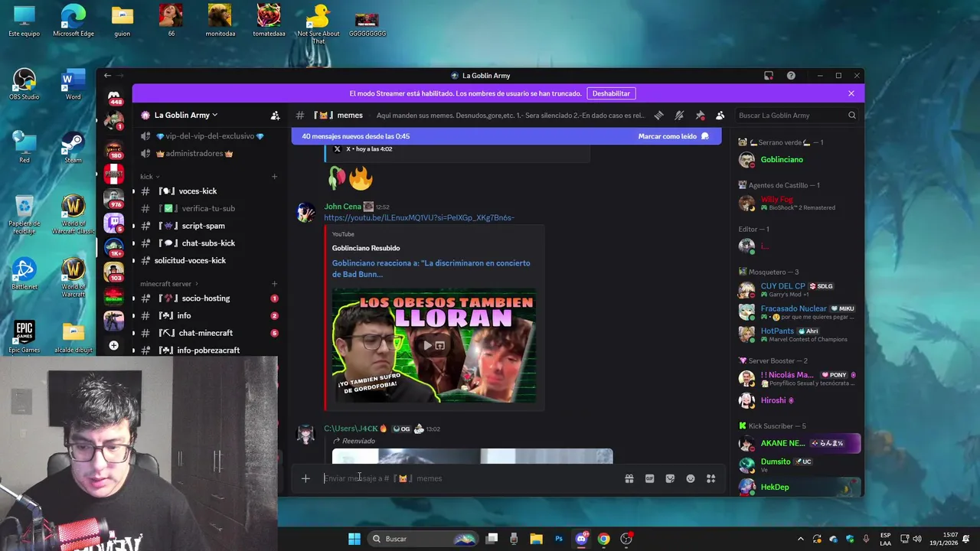980x551 pixels.
Task: Open Windows Start menu
Action: [354, 539]
